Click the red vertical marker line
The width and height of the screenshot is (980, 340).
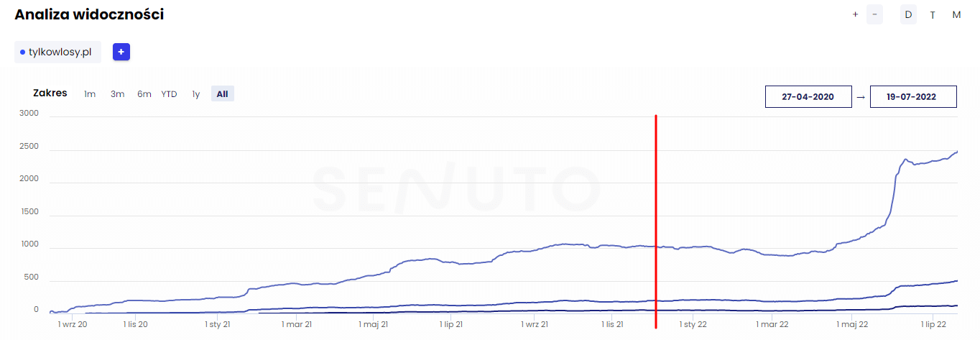click(x=656, y=216)
